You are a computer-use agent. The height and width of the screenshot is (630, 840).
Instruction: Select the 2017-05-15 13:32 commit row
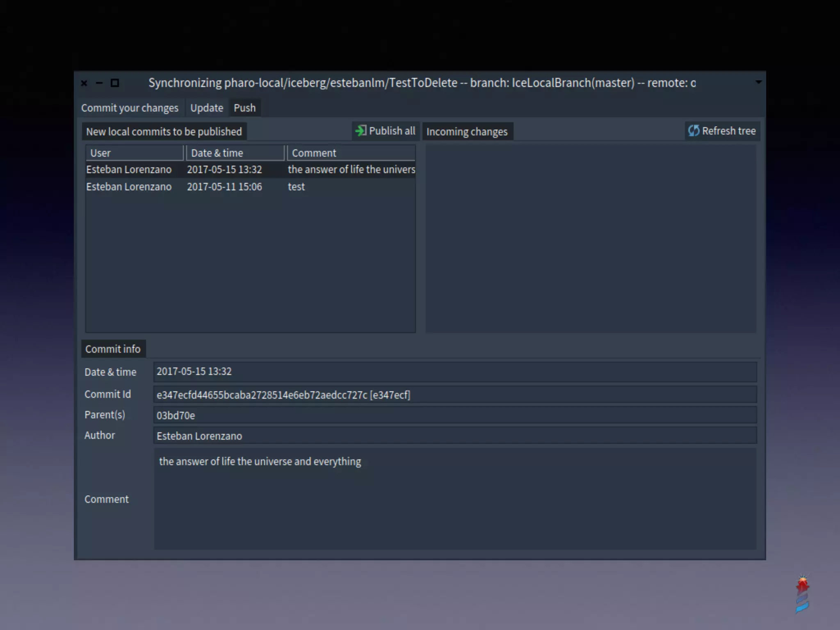(224, 170)
